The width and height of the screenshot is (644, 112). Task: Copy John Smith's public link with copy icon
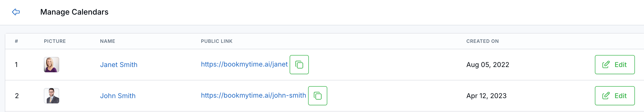(317, 96)
